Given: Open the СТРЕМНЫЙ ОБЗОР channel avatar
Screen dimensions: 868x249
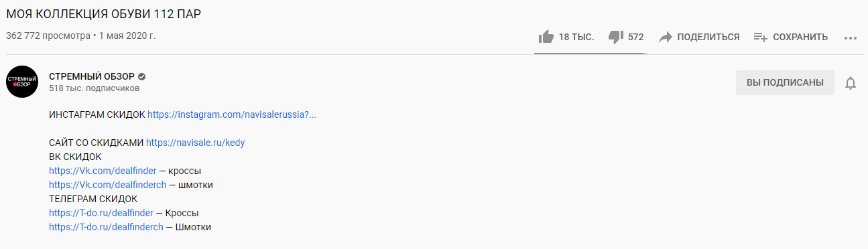Looking at the screenshot, I should pos(22,82).
